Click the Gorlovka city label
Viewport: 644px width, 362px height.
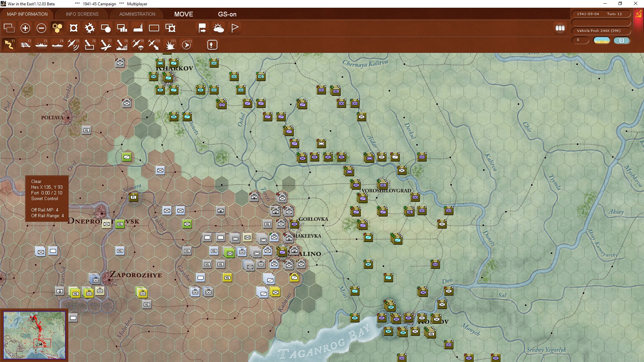point(313,219)
